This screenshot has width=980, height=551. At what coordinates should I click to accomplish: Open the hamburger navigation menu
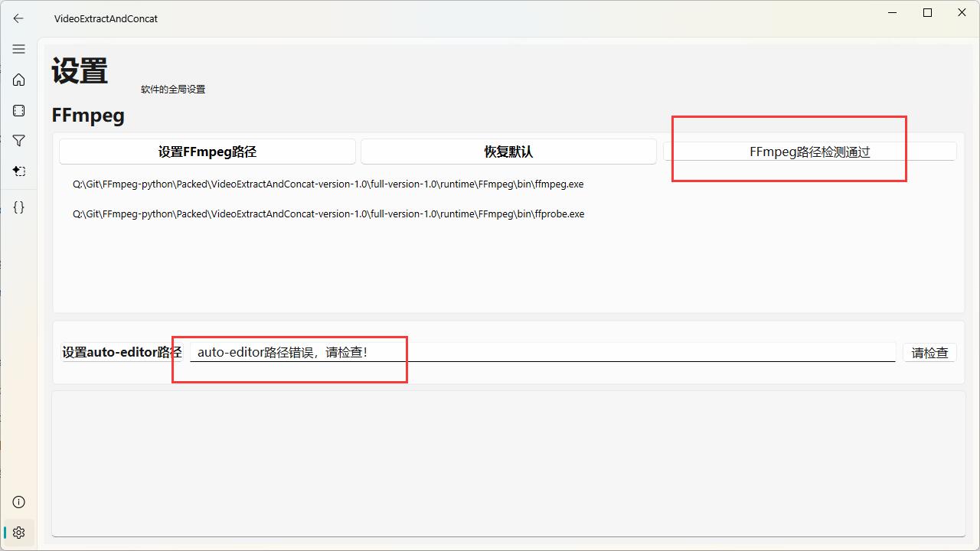click(18, 49)
